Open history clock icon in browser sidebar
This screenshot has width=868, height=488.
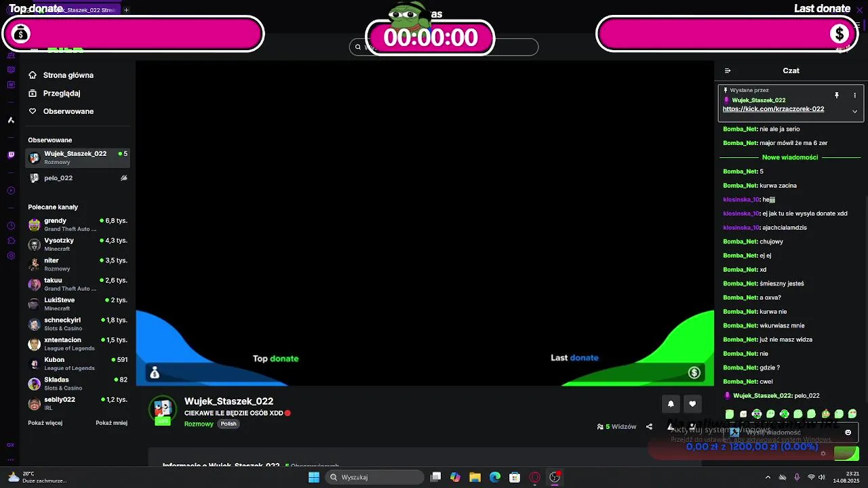11,226
